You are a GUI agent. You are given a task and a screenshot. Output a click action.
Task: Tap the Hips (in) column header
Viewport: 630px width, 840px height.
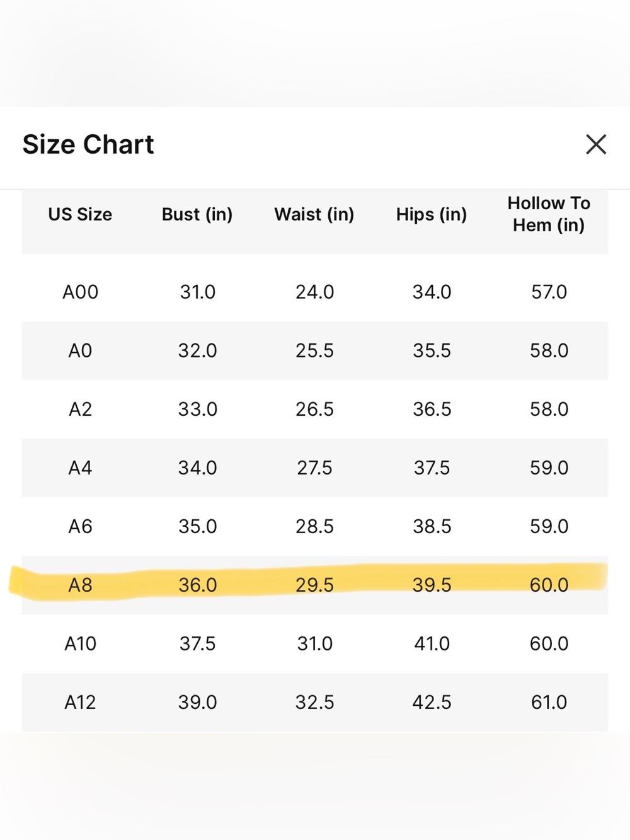pyautogui.click(x=432, y=214)
